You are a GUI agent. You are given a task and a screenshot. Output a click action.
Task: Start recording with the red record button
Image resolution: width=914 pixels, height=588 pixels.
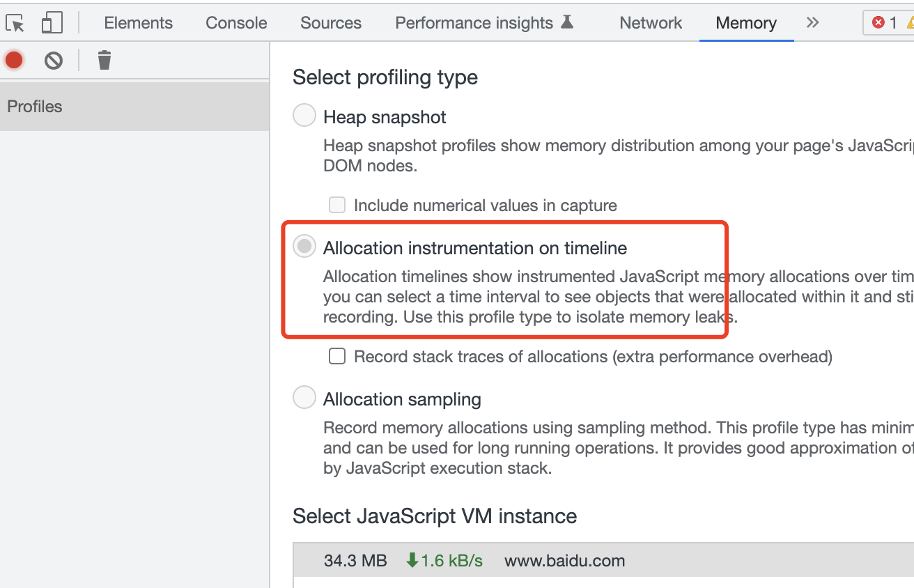tap(14, 61)
